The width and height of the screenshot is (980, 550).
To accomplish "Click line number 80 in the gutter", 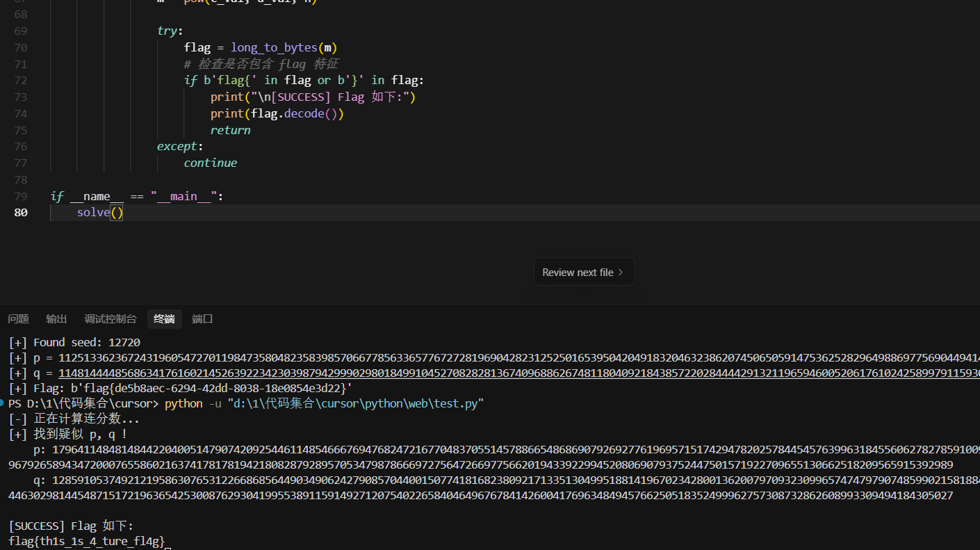I will coord(21,213).
